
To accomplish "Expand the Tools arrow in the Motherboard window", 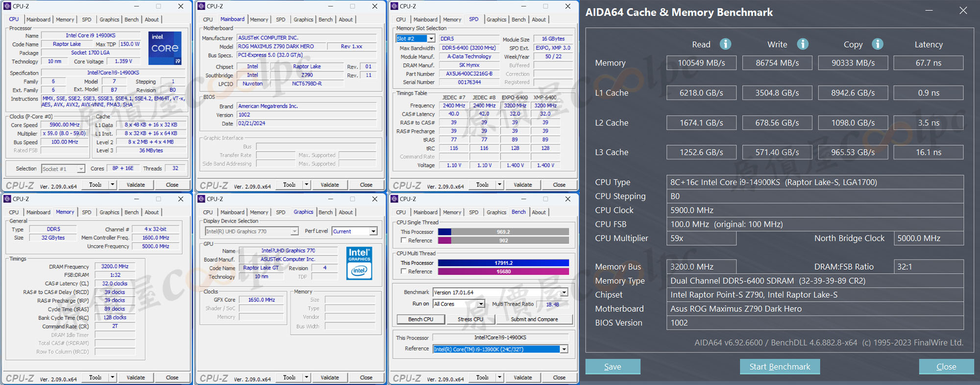I will point(307,185).
